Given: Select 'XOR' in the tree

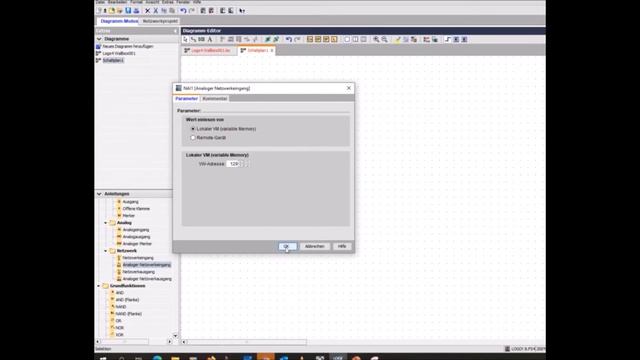Looking at the screenshot, I should pyautogui.click(x=120, y=335).
